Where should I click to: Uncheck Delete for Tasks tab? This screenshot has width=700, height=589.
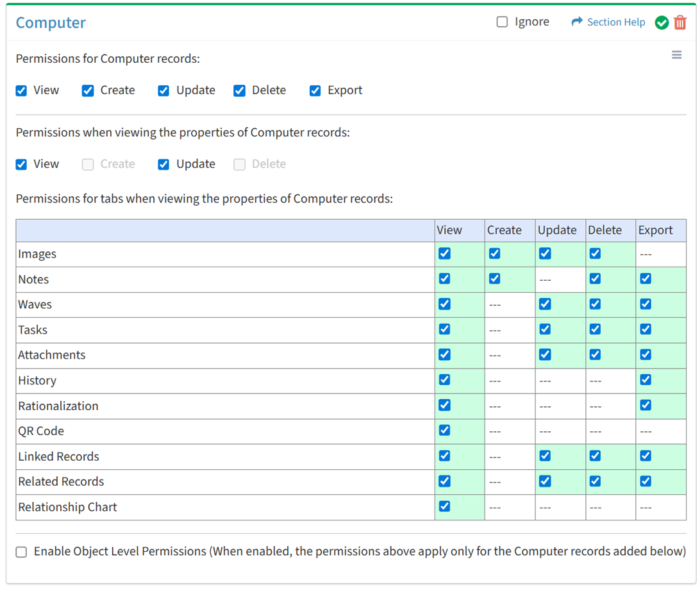(595, 329)
